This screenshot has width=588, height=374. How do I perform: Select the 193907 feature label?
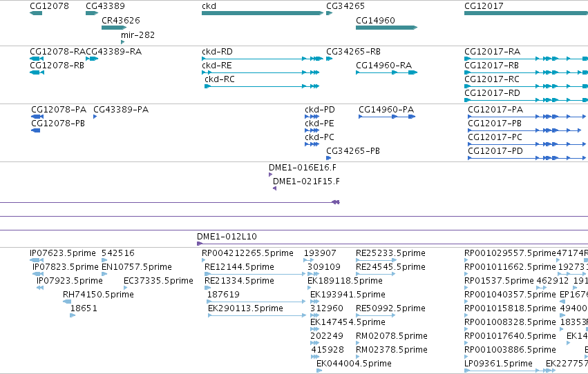click(320, 253)
